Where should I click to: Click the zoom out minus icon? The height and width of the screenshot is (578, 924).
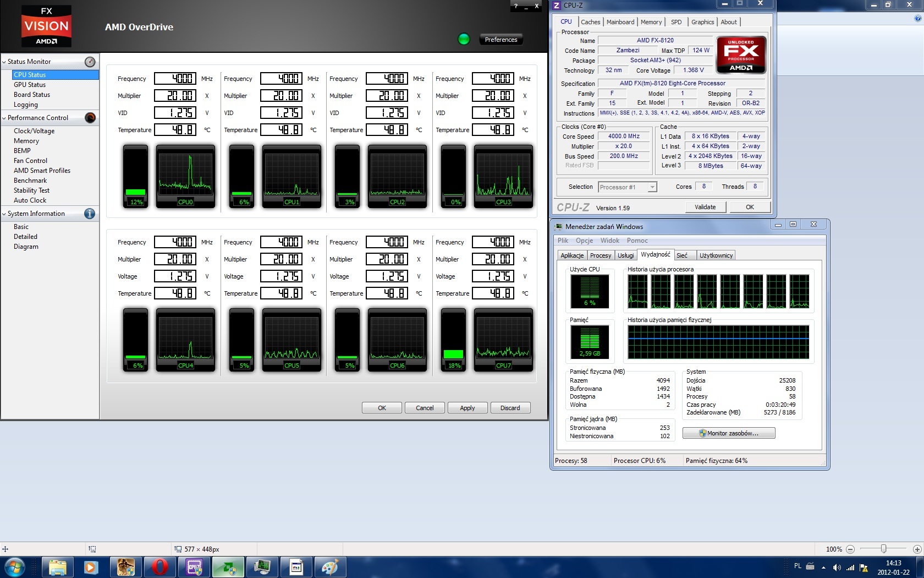850,549
